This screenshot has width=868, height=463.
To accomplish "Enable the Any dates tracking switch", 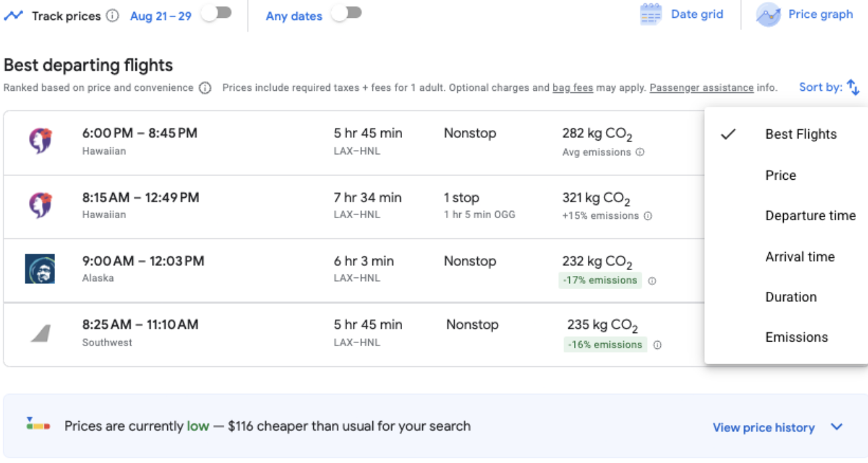I will 346,14.
